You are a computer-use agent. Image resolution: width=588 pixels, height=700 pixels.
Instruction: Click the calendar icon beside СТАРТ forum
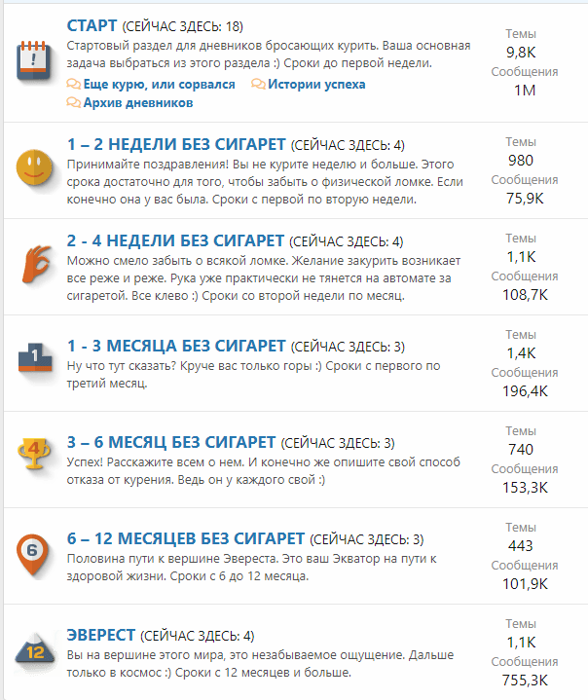tap(32, 62)
